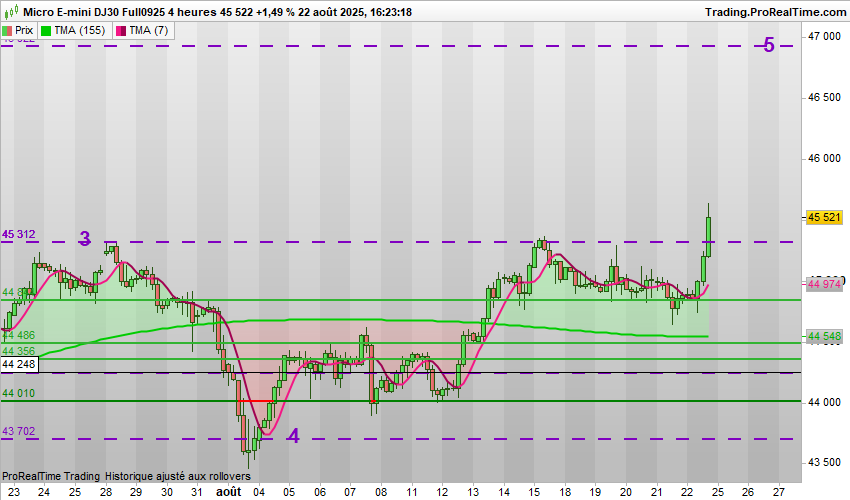Select the TMA (7) legend tab
Image resolution: width=850 pixels, height=500 pixels.
(143, 30)
